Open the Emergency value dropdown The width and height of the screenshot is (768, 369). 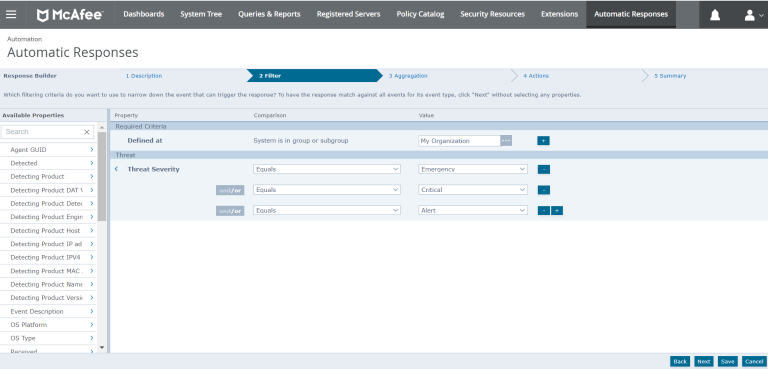[x=473, y=169]
